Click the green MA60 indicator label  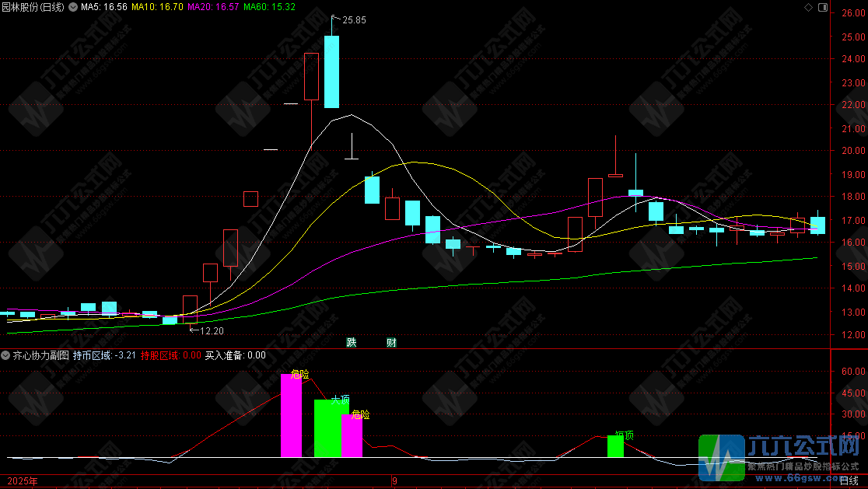(x=269, y=7)
